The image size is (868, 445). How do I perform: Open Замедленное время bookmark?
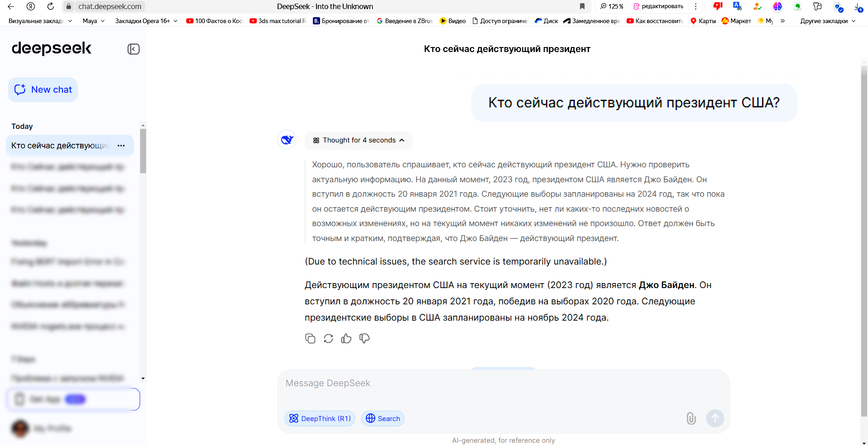pyautogui.click(x=592, y=21)
